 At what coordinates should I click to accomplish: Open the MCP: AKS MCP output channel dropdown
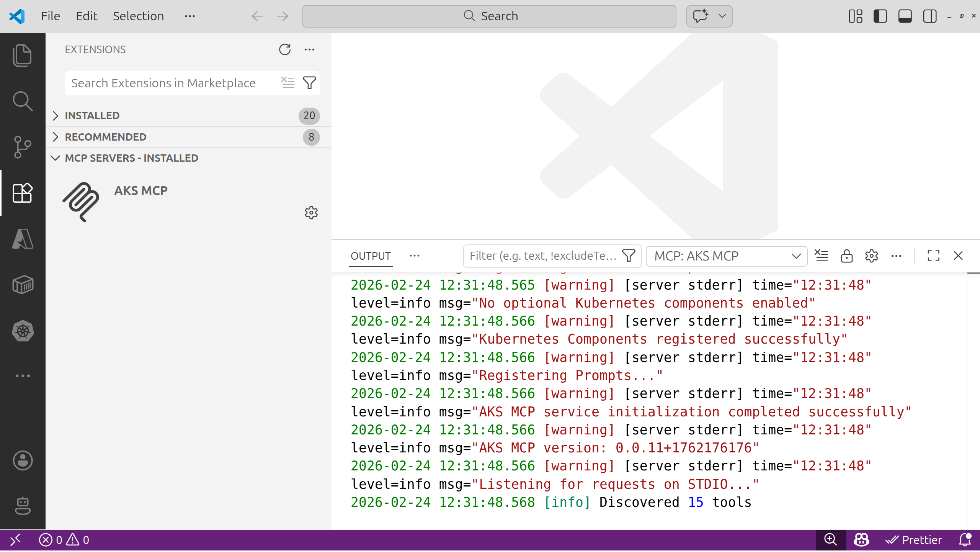point(726,256)
